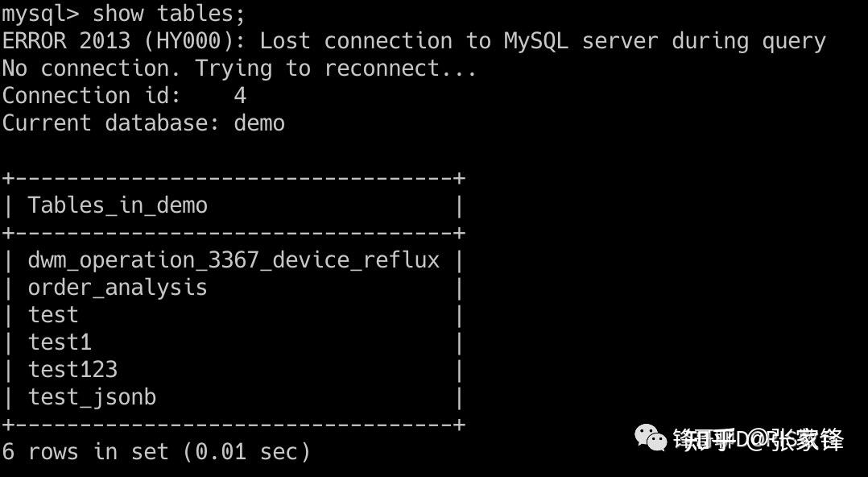
Task: Click the '6 rows in set' summary line
Action: click(x=156, y=451)
